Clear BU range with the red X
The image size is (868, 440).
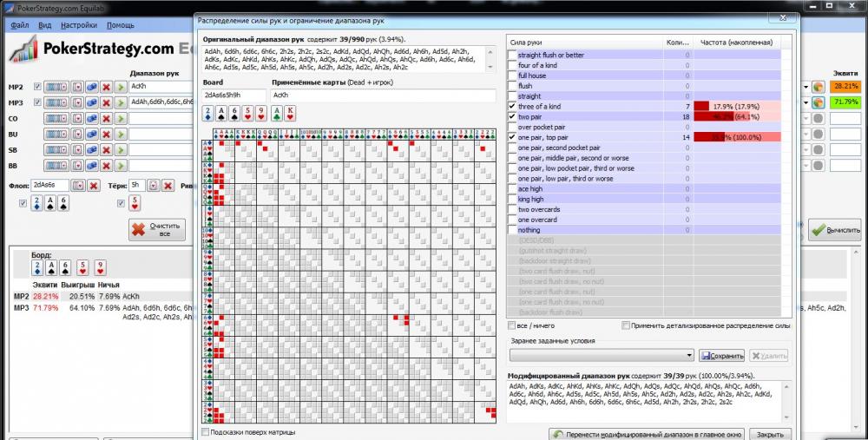(x=106, y=134)
